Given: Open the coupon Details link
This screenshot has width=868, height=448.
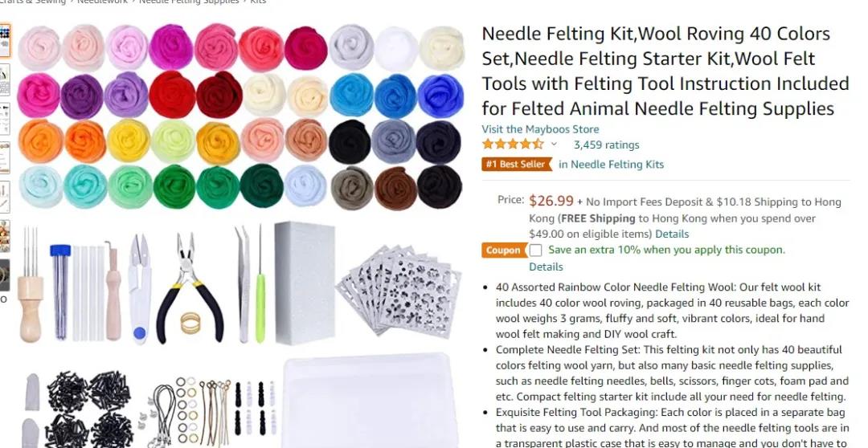Looking at the screenshot, I should point(546,267).
